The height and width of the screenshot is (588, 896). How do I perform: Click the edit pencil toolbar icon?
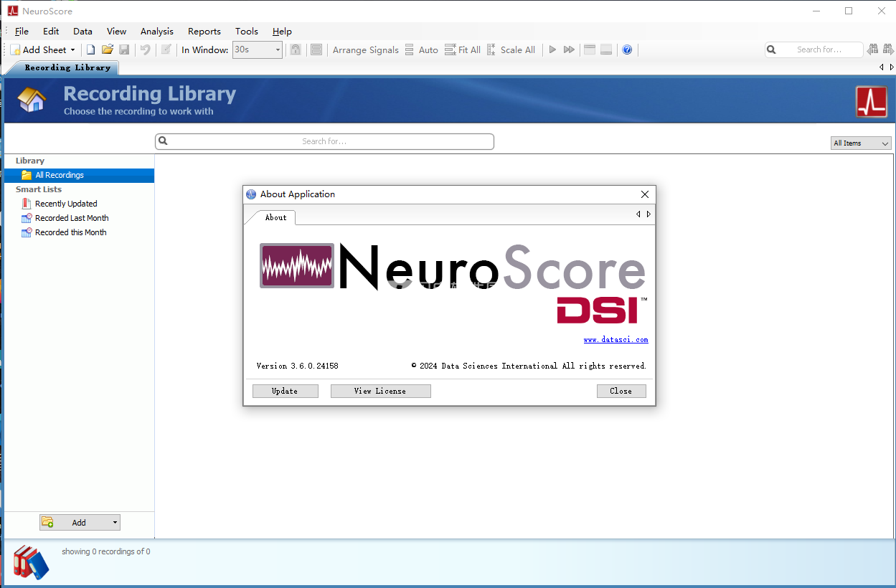pyautogui.click(x=166, y=49)
